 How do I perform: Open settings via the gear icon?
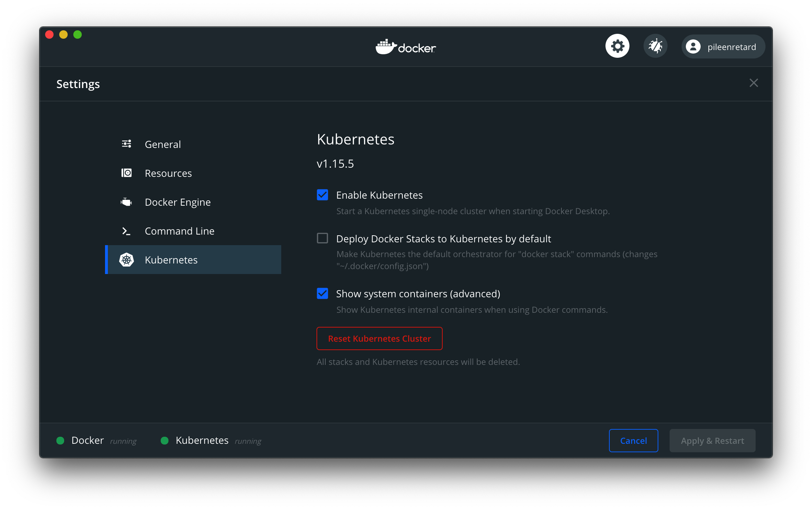(617, 46)
